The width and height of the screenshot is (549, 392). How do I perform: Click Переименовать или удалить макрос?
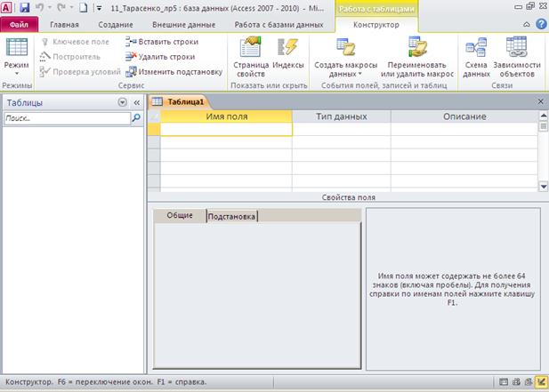point(417,58)
